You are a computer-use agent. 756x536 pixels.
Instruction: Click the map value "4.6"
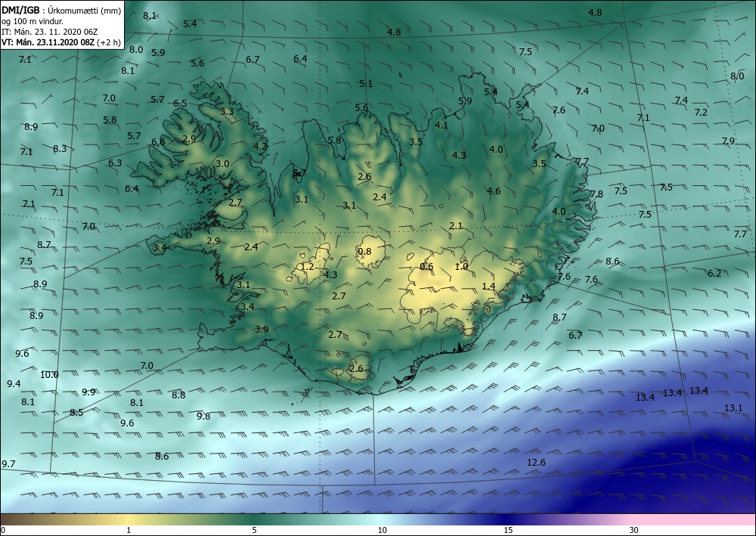[494, 191]
